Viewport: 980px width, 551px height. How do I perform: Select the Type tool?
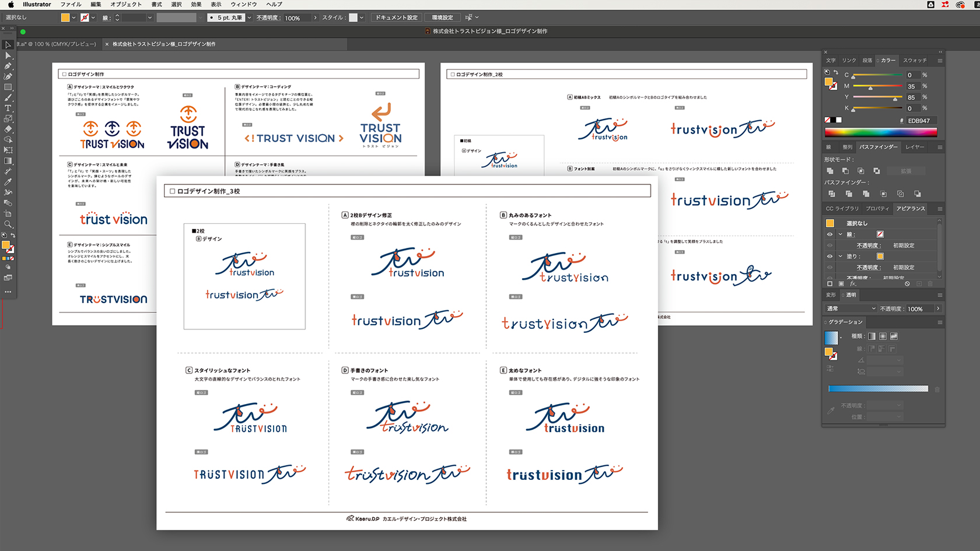coord(8,108)
